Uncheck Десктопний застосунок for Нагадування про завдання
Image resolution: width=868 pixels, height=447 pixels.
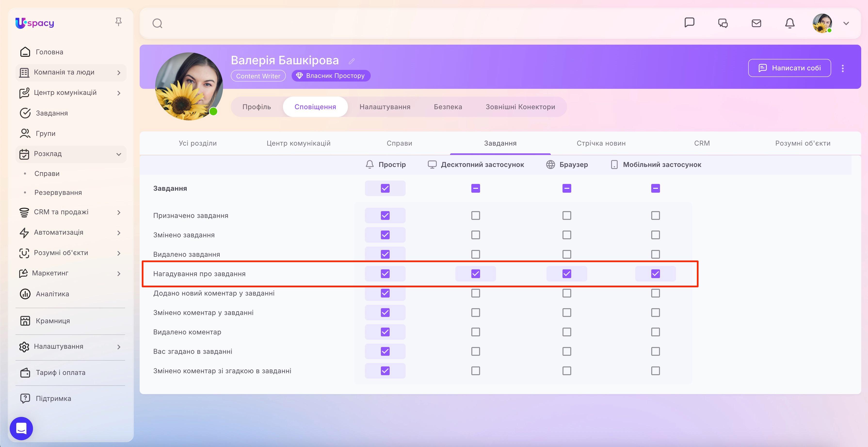(x=475, y=273)
